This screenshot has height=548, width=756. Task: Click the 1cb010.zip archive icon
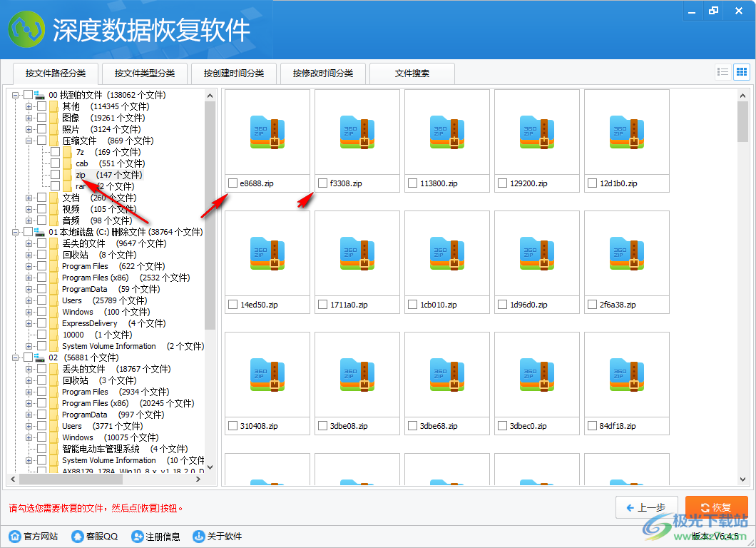(x=447, y=254)
